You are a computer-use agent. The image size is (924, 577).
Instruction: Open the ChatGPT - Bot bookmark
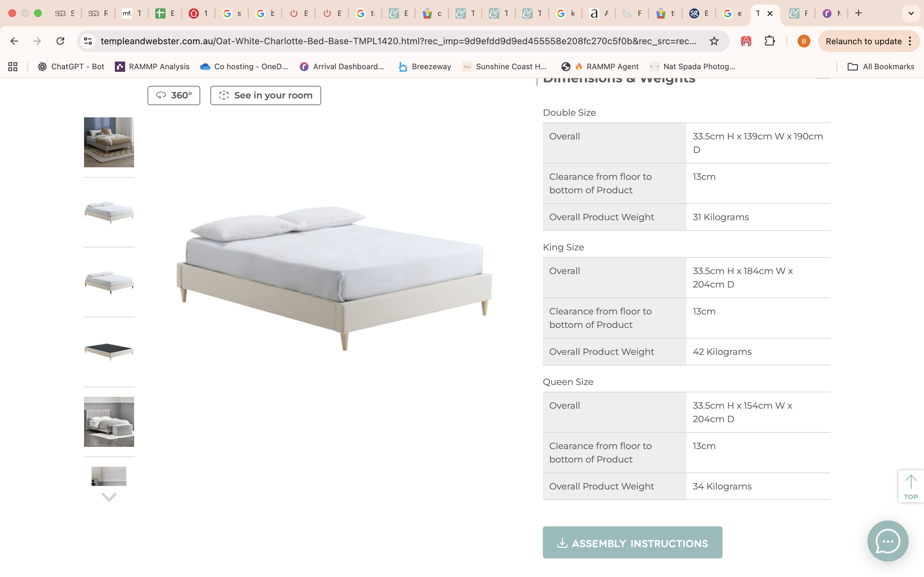click(71, 66)
